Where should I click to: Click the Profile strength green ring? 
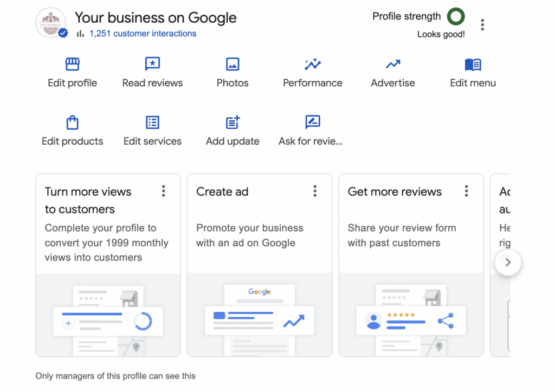point(456,16)
